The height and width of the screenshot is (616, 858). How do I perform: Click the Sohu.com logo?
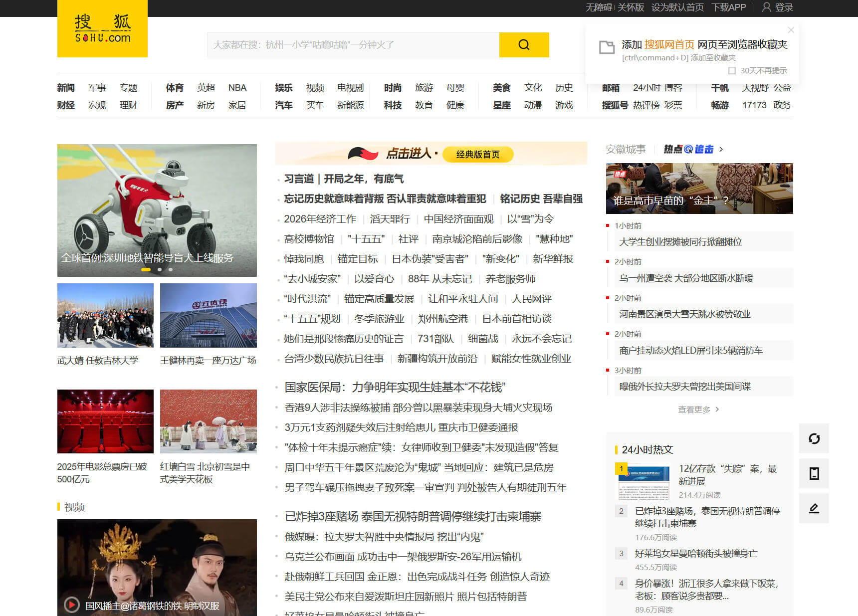(x=102, y=28)
